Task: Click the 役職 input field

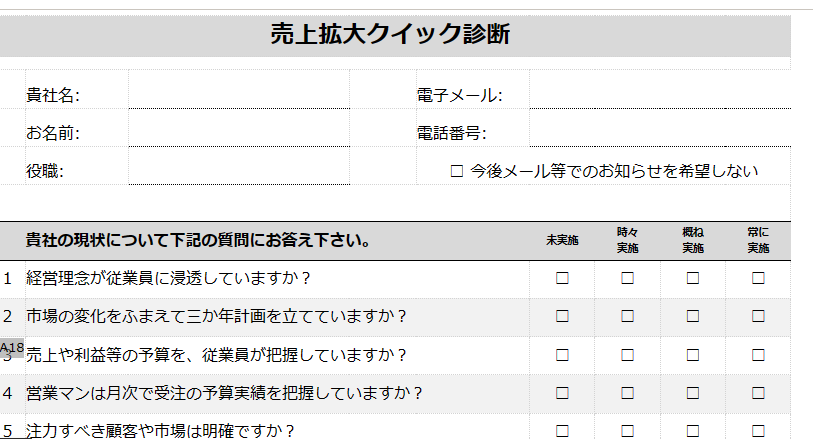Action: pyautogui.click(x=239, y=166)
